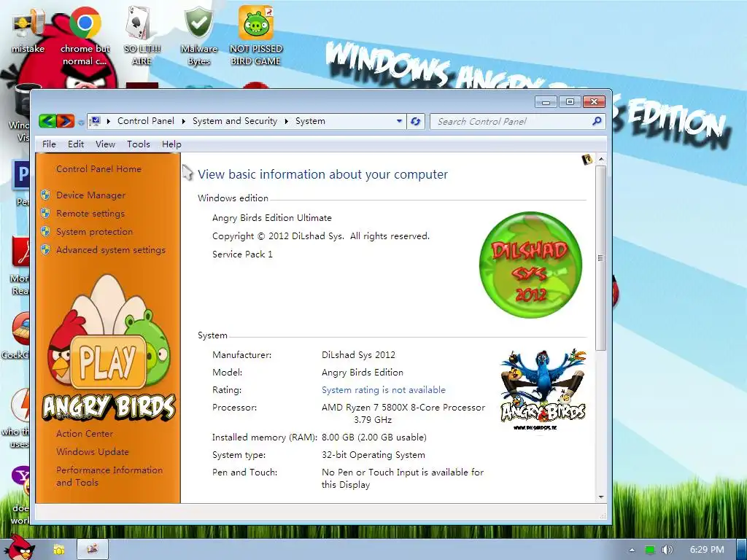The height and width of the screenshot is (560, 747).
Task: Show hidden tray icons arrow
Action: coord(632,550)
